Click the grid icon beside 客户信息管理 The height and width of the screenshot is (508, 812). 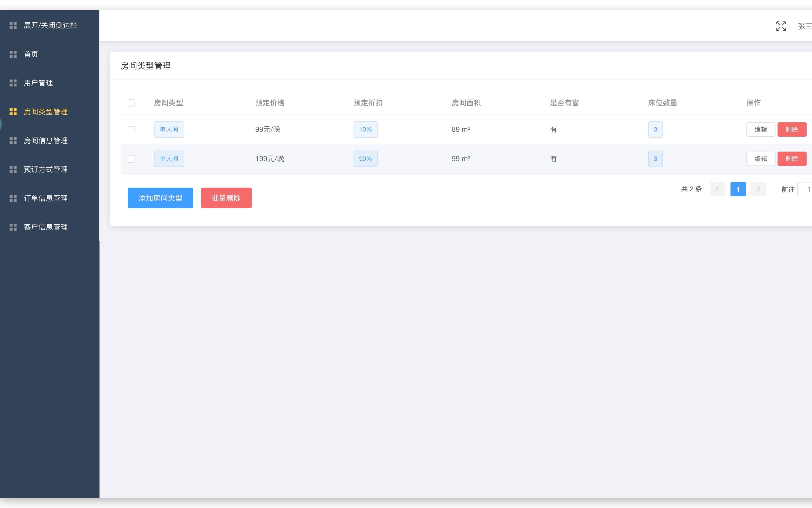click(x=13, y=227)
